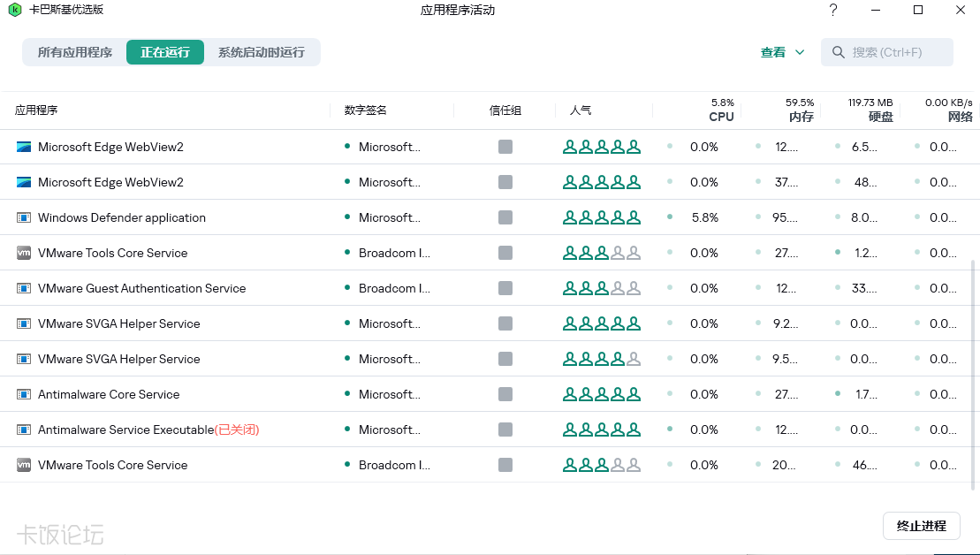Sort by the 应用程序 column header
Screen dimensions: 980x555
36,110
